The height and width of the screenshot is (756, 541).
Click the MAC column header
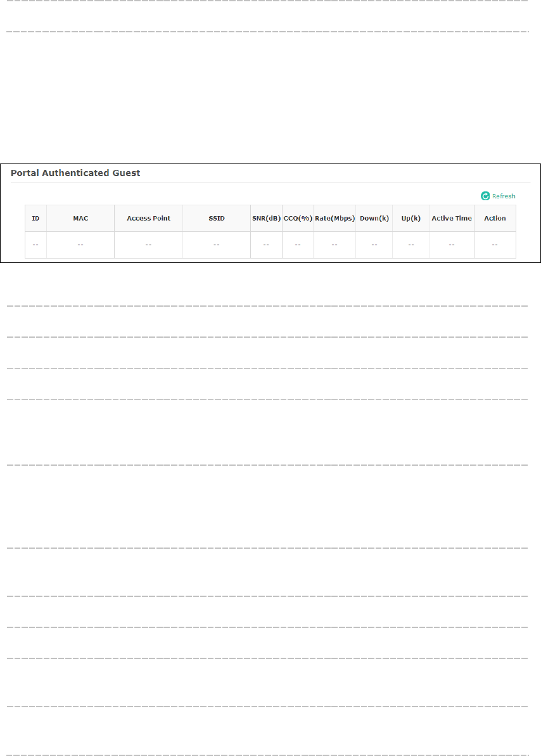[80, 219]
